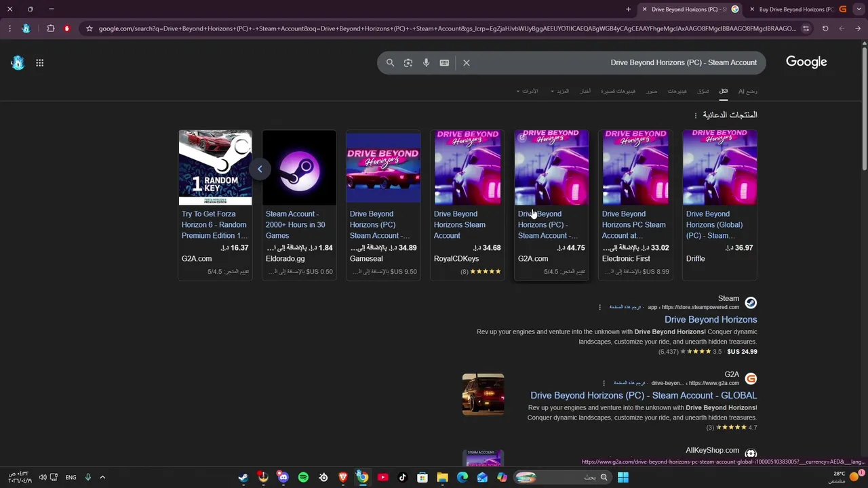Image resolution: width=868 pixels, height=488 pixels.
Task: Open Brave browser from the taskbar
Action: [343, 477]
